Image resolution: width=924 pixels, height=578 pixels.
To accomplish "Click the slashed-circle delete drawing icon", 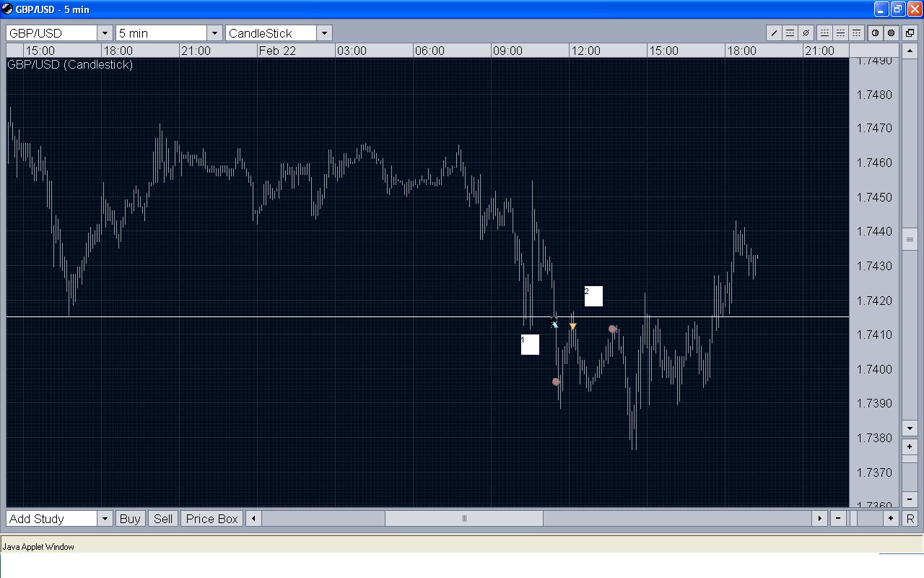I will (806, 33).
